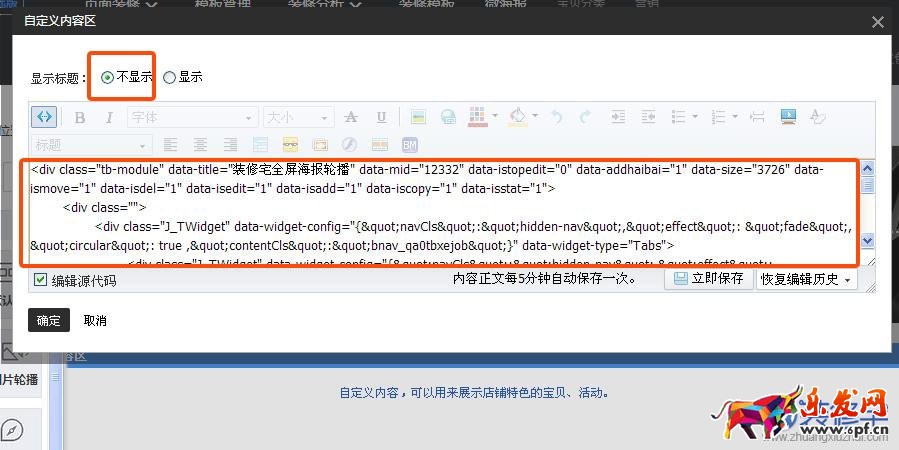Click the 显示标题: label
Viewport: 899px width, 450px height.
coord(59,79)
